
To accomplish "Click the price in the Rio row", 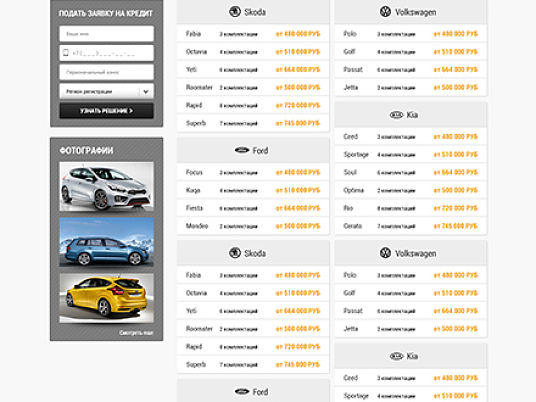I will 456,208.
